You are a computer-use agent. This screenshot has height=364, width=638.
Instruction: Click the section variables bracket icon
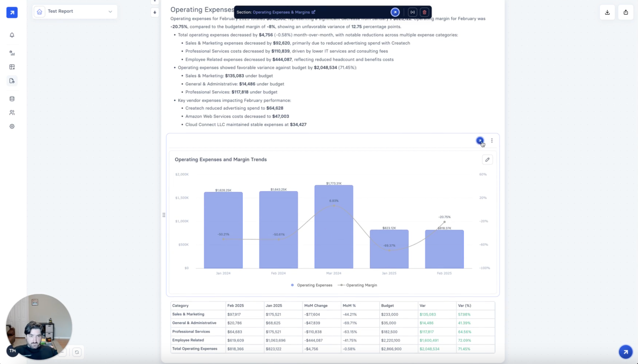click(x=412, y=12)
